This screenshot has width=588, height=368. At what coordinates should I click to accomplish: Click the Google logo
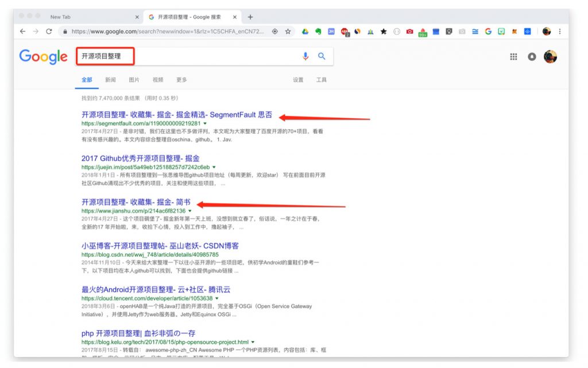pyautogui.click(x=44, y=57)
